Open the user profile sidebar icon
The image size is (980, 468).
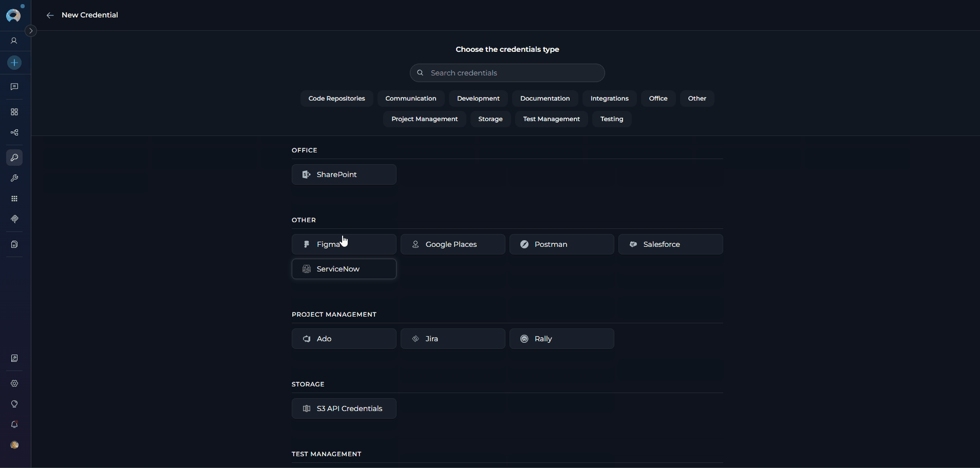(14, 41)
